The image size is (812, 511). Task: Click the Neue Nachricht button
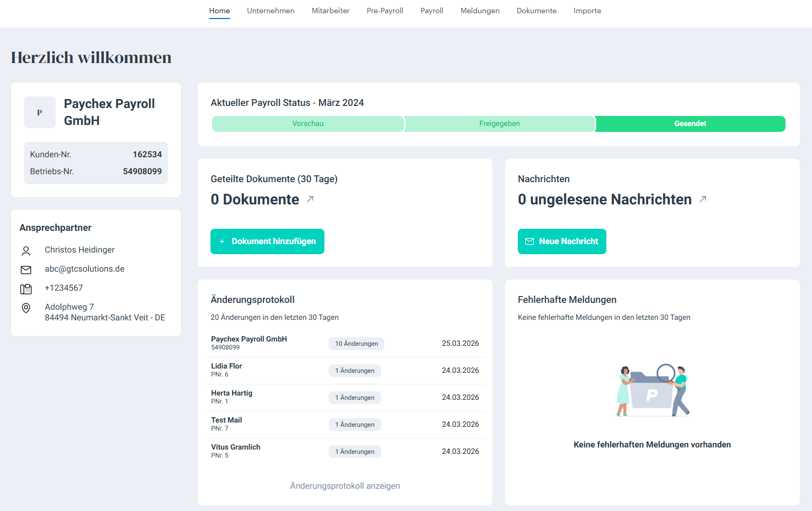(562, 241)
